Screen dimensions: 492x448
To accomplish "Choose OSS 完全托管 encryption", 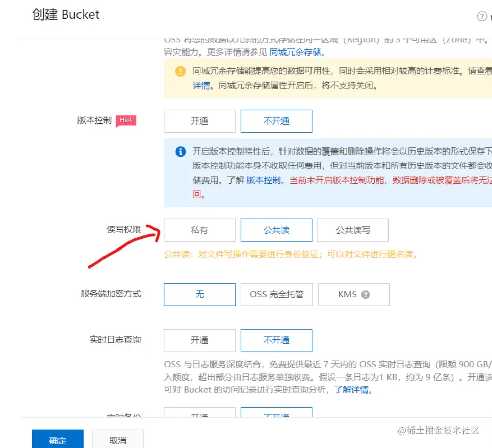I will (277, 294).
